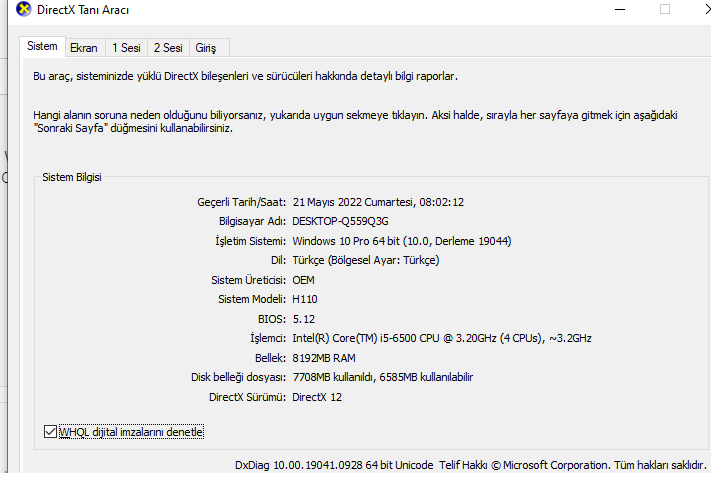Click the current date and time value

(378, 202)
